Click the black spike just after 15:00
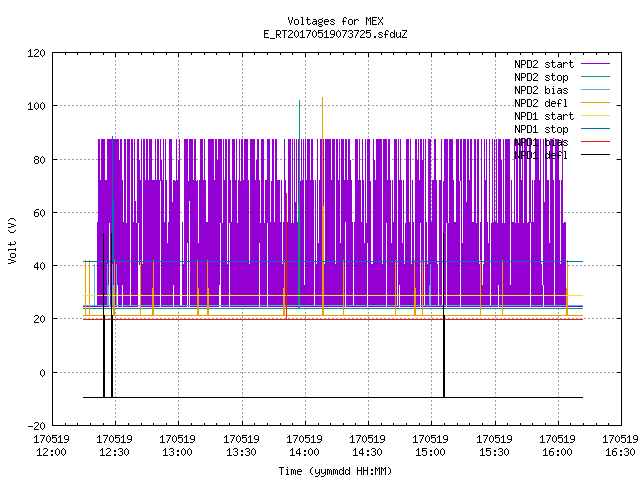 coord(444,314)
